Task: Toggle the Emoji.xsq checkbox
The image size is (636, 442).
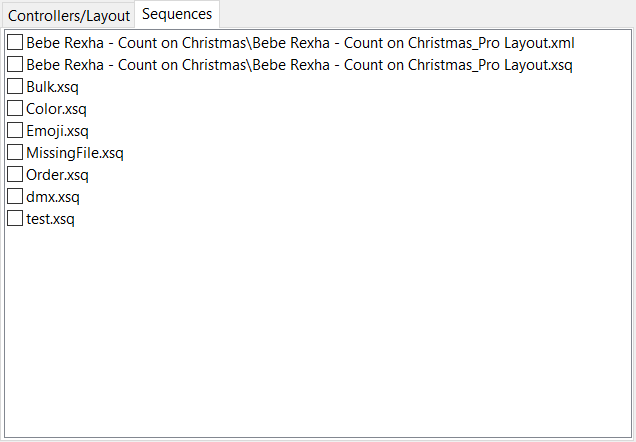Action: click(x=15, y=130)
